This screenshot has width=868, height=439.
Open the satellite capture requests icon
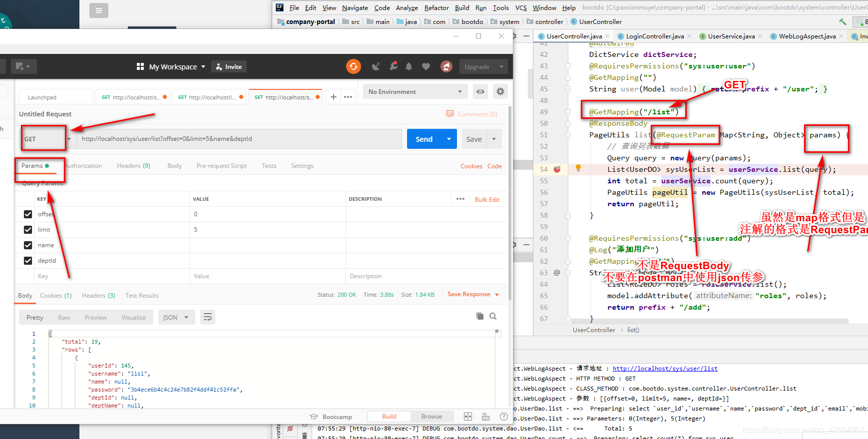click(x=376, y=66)
